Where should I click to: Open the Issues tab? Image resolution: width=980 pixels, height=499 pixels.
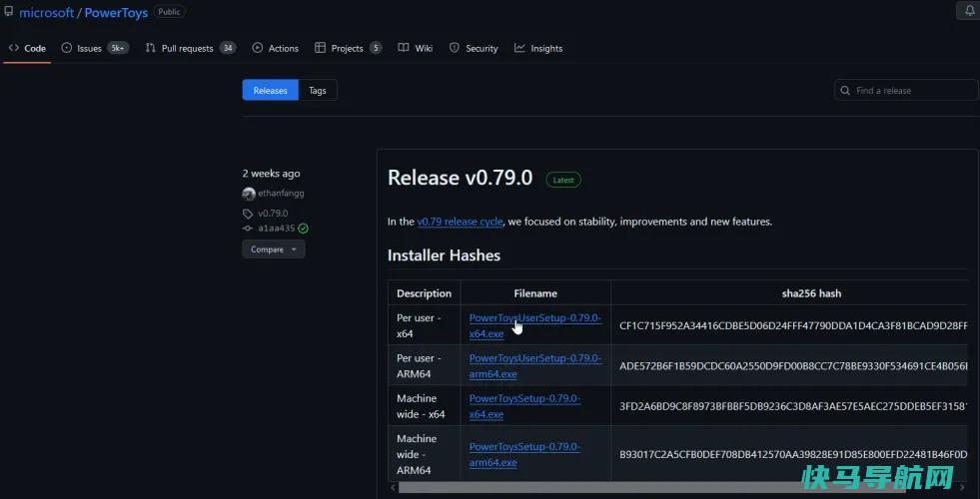pyautogui.click(x=94, y=48)
